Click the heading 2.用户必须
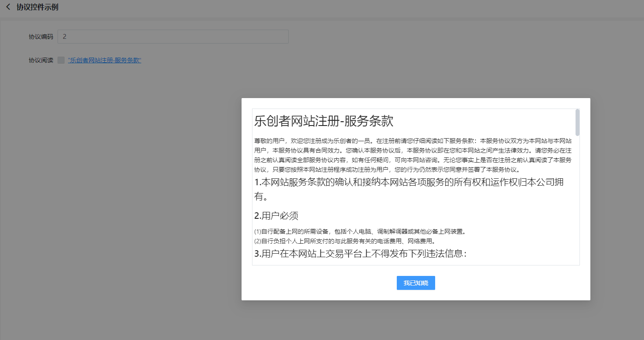This screenshot has height=340, width=644. pos(276,216)
